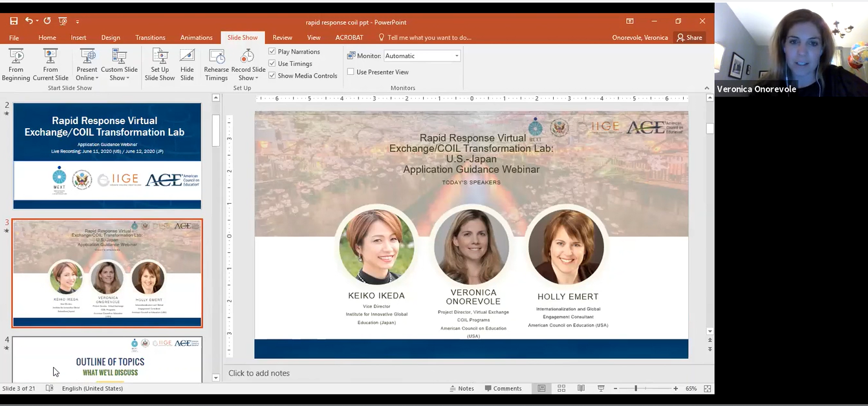868x406 pixels.
Task: Click Veronica Onorevole photo on slide
Action: [472, 246]
